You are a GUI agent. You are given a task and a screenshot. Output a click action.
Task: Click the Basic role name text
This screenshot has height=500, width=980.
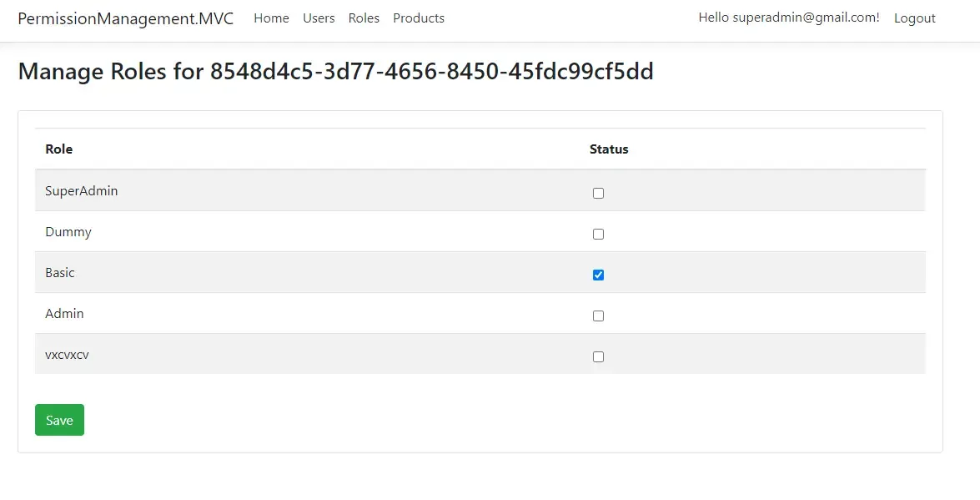60,273
